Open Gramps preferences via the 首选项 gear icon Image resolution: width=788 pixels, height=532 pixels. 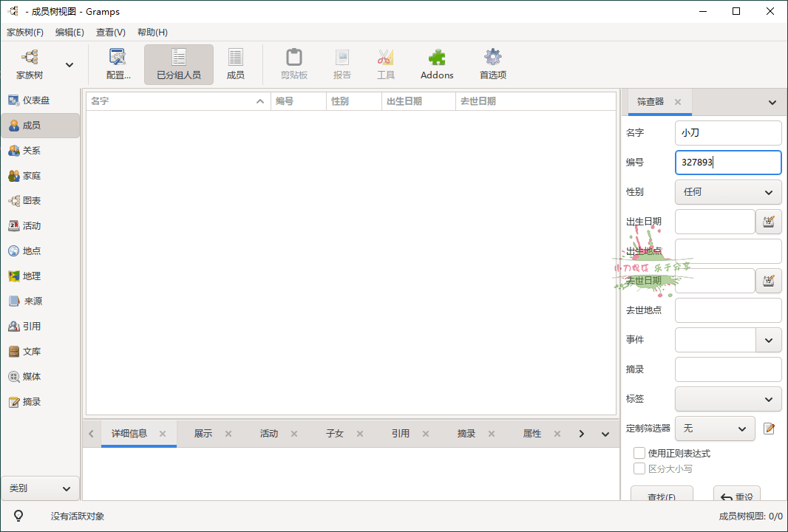coord(492,64)
